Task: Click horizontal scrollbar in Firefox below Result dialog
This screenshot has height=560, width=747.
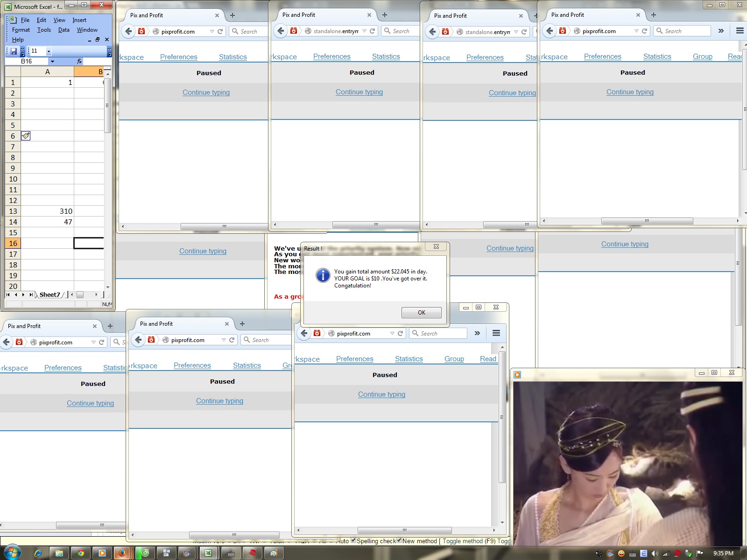Action: tap(404, 531)
